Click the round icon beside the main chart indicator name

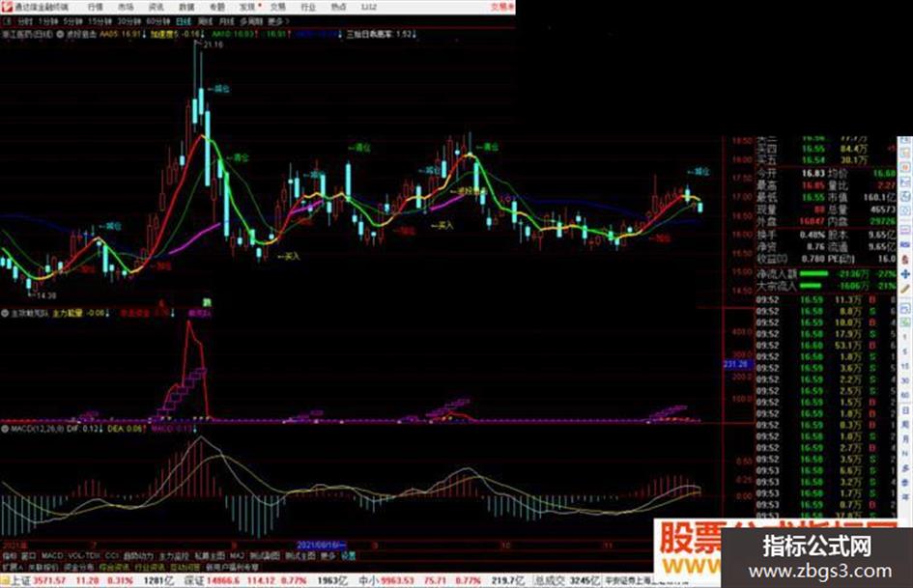coord(60,35)
